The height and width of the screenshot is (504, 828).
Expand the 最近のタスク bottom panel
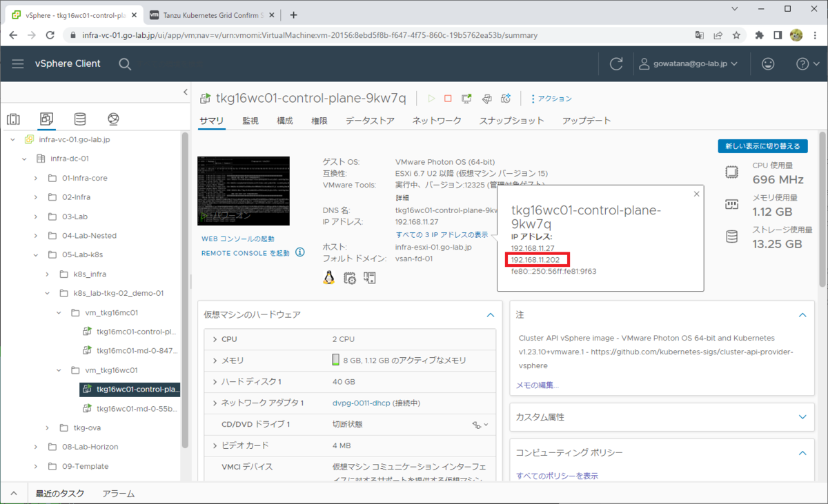(x=14, y=494)
